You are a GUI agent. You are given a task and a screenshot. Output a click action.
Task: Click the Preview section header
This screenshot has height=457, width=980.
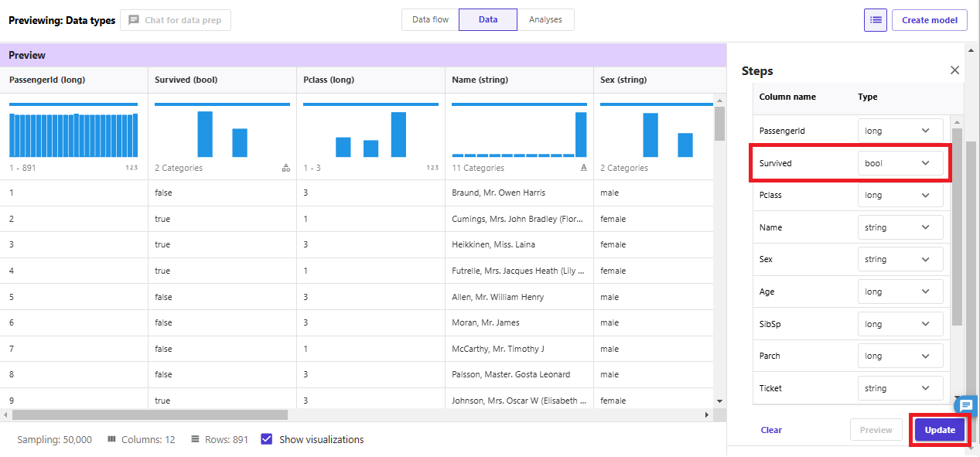(364, 55)
